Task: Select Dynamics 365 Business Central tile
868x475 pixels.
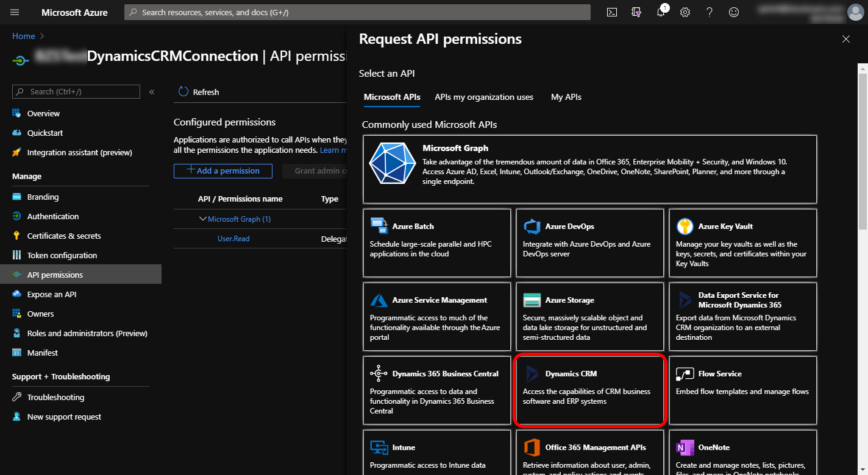Action: pos(437,390)
